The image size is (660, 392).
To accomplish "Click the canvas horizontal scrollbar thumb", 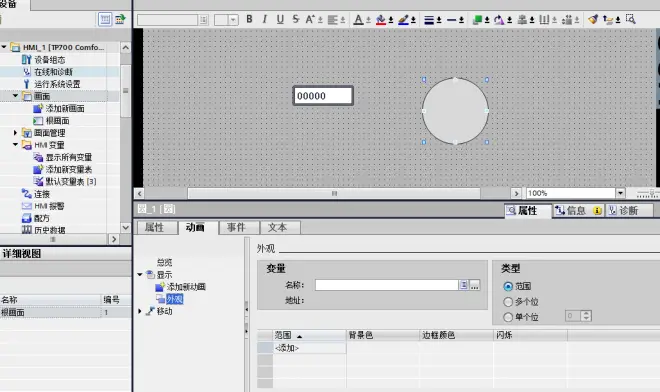I will (334, 193).
